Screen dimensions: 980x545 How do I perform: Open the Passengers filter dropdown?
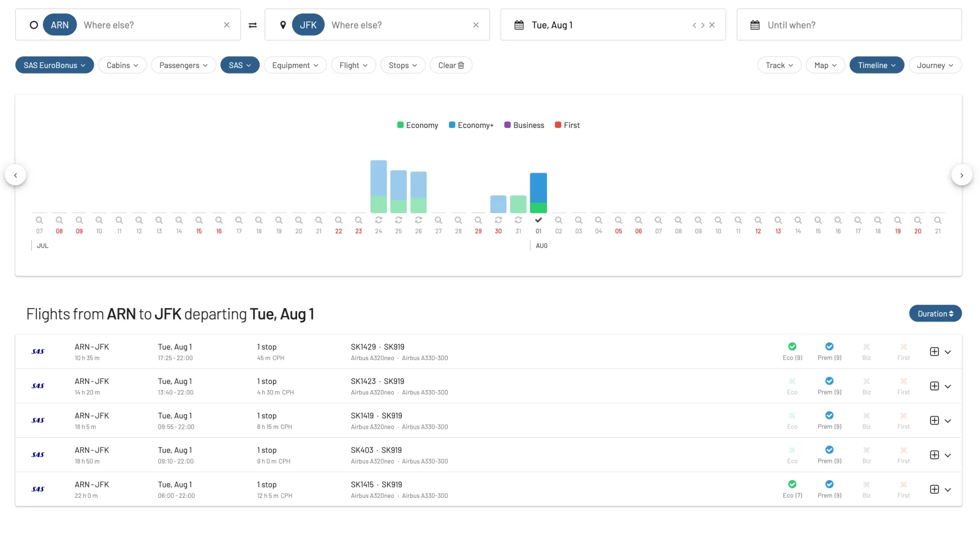tap(184, 65)
